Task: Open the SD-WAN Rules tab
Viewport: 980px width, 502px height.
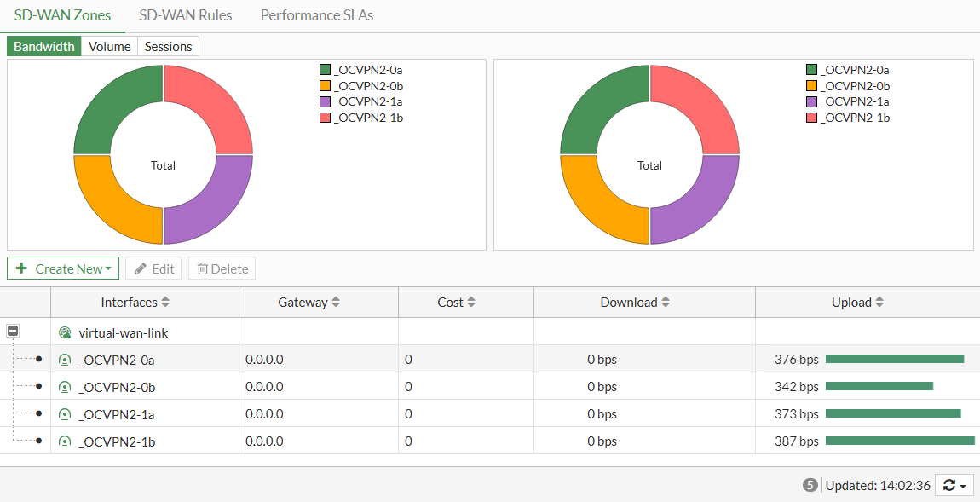Action: coord(186,15)
